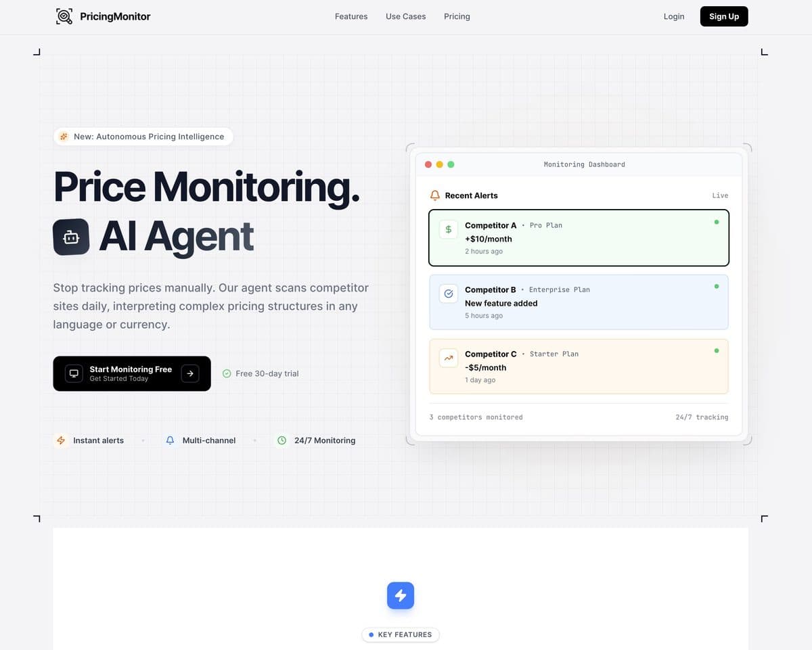Image resolution: width=812 pixels, height=650 pixels.
Task: Click the KEY FEATURES badge
Action: coord(401,634)
